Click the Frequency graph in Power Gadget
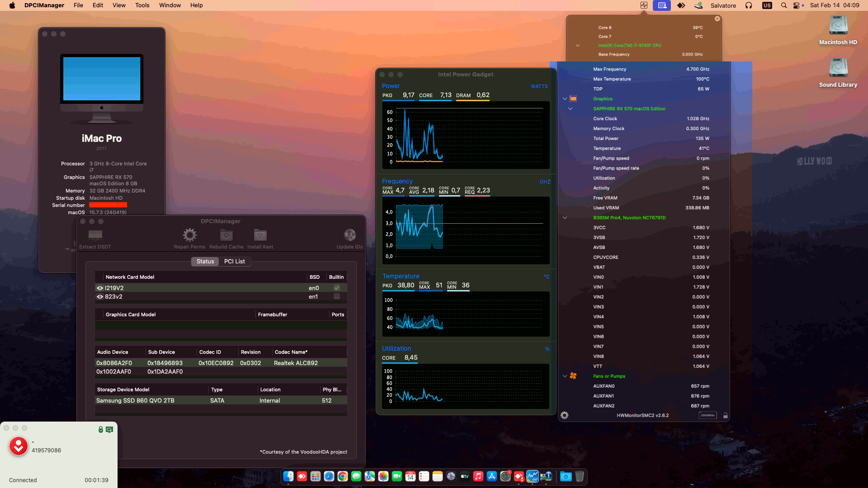The image size is (868, 488). (466, 230)
